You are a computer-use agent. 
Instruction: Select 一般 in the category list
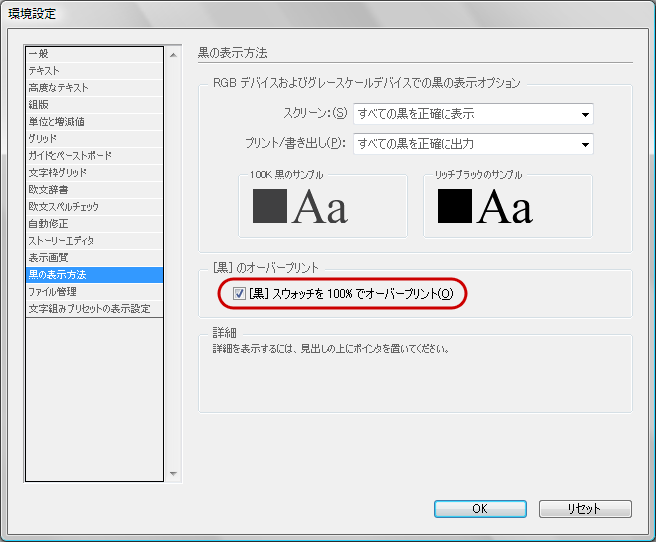(x=94, y=54)
